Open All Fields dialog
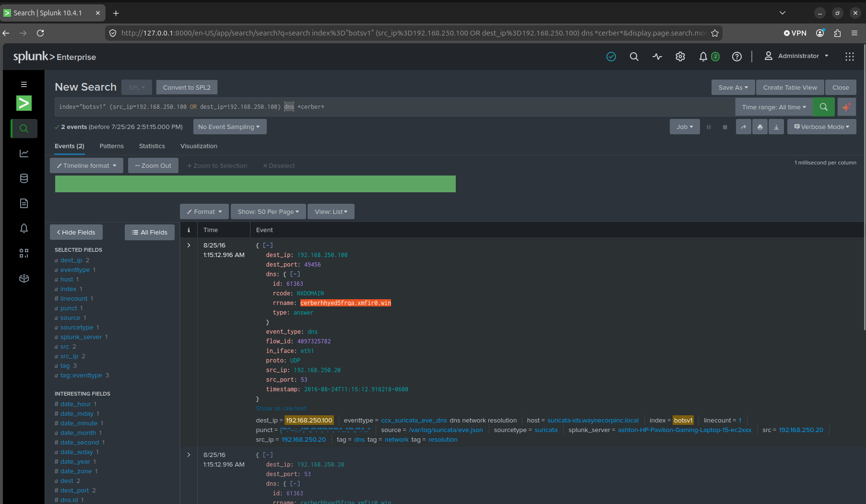The height and width of the screenshot is (504, 866). (x=149, y=232)
